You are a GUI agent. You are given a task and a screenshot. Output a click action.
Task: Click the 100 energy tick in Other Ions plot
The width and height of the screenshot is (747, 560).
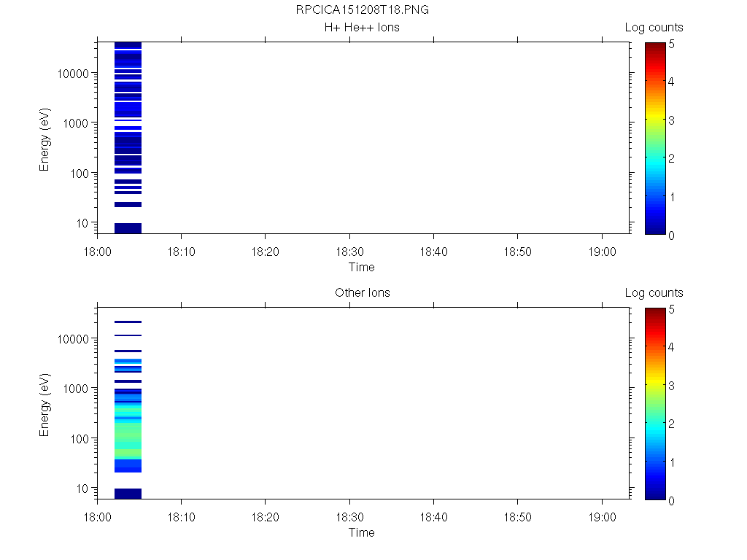click(x=79, y=439)
